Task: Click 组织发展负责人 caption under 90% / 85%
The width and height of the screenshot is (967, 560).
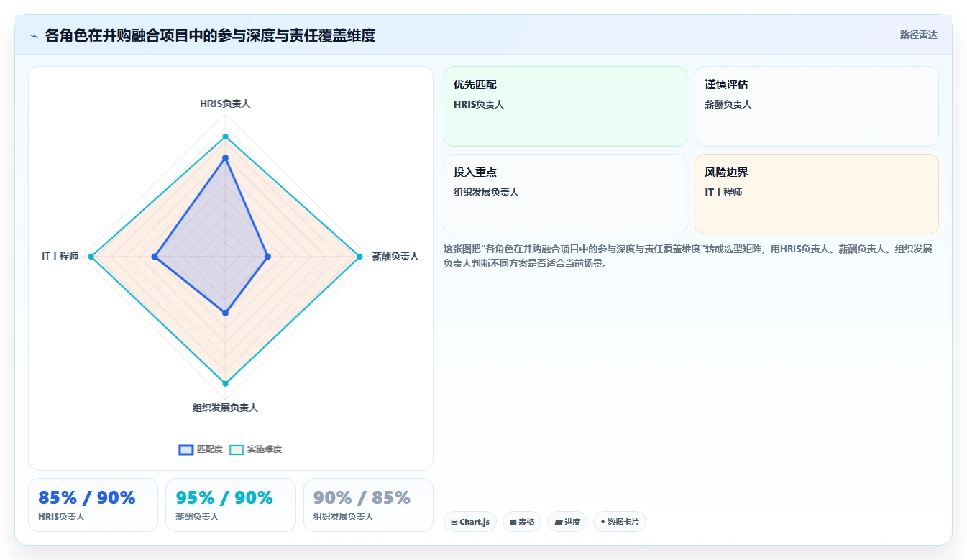Action: click(x=344, y=516)
